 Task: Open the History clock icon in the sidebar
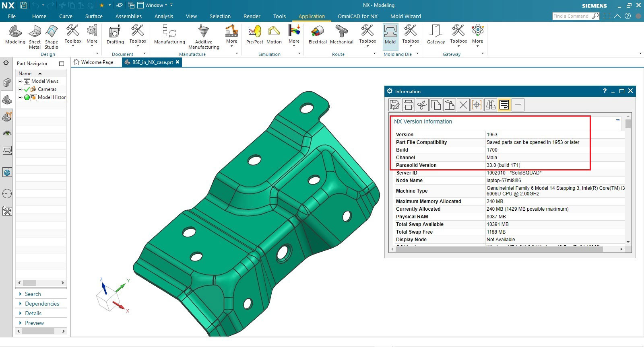[x=7, y=193]
